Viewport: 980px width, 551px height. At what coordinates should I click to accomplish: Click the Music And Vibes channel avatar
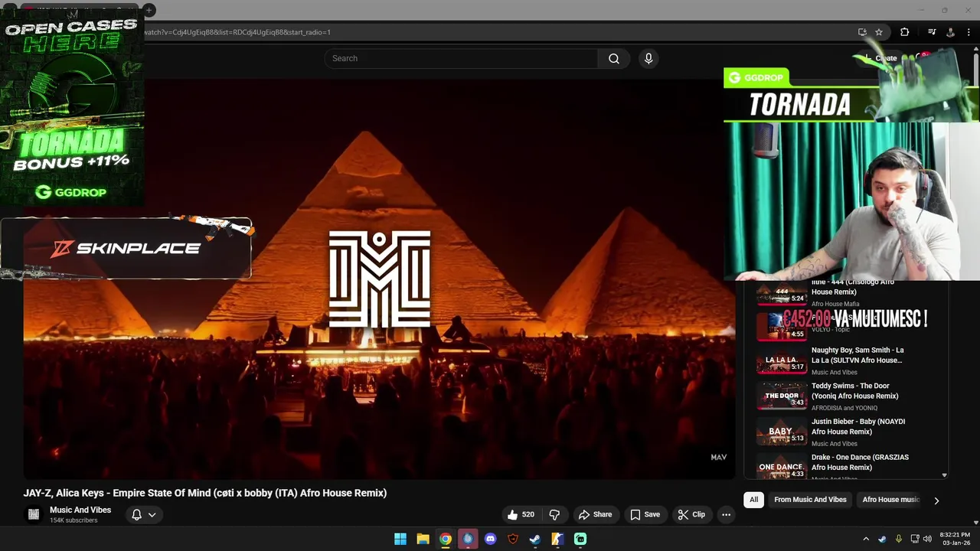click(x=34, y=514)
